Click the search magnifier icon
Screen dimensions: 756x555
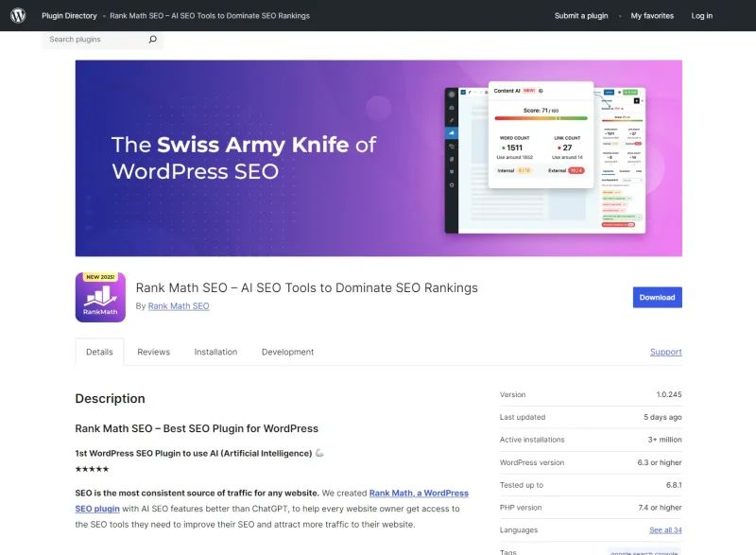point(153,39)
